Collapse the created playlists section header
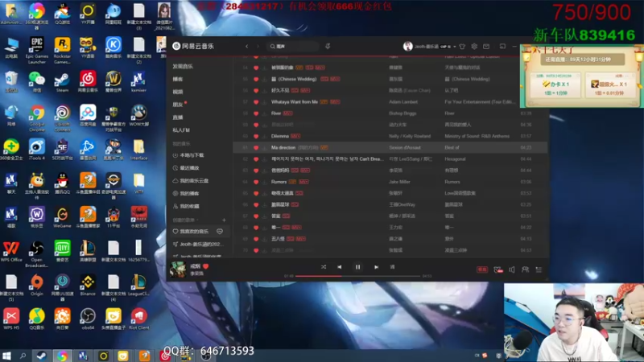Viewport: 644px width, 362px height. 185,220
